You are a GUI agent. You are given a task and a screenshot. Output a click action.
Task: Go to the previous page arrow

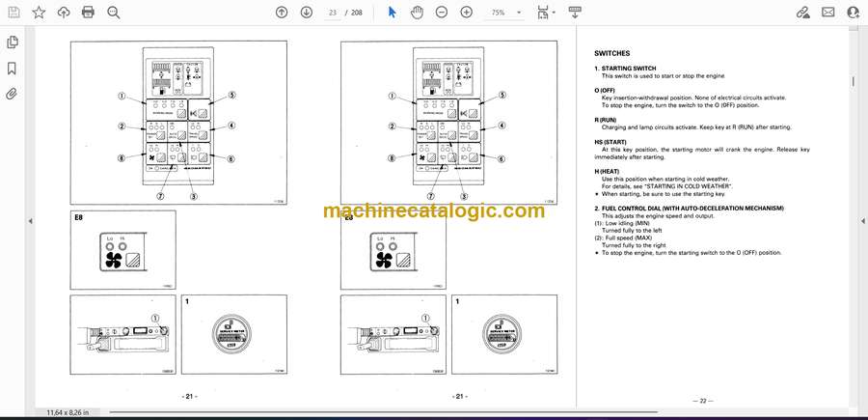pyautogui.click(x=282, y=13)
